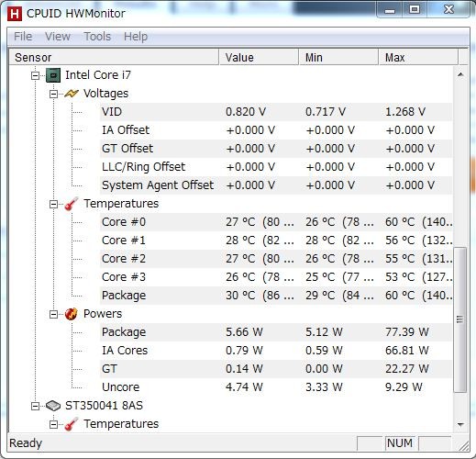Collapse the ST350041 8AS Temperatures section
The image size is (476, 459).
tap(54, 424)
